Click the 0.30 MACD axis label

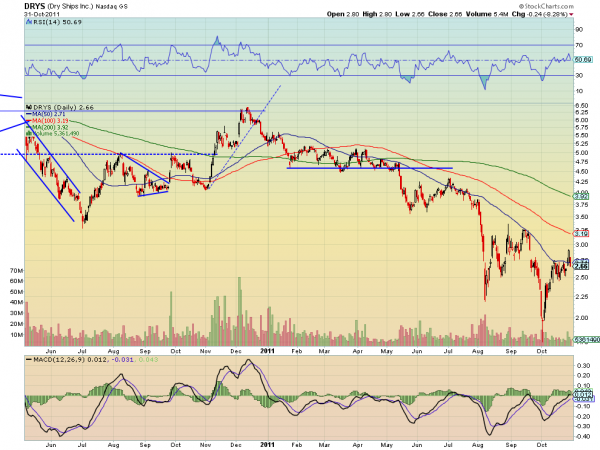[583, 365]
